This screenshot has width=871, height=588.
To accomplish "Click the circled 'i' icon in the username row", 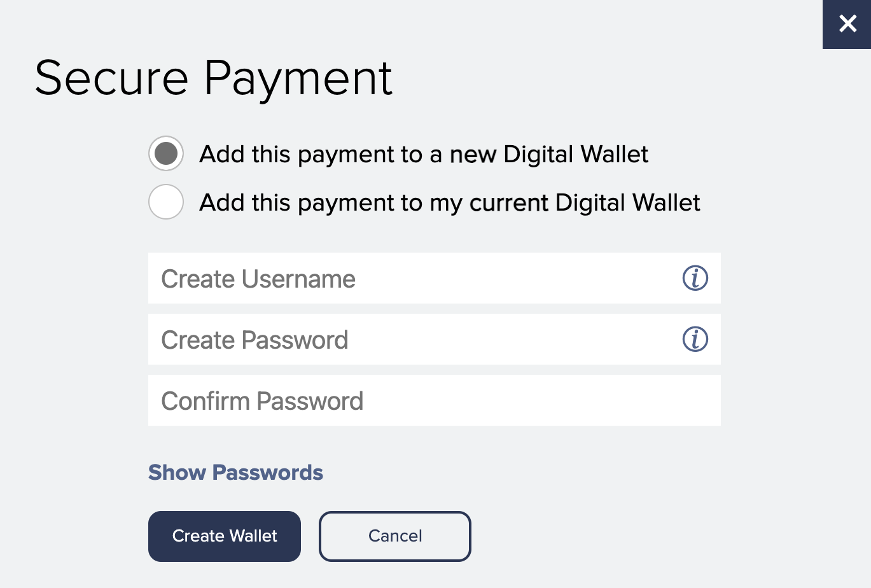I will tap(695, 278).
